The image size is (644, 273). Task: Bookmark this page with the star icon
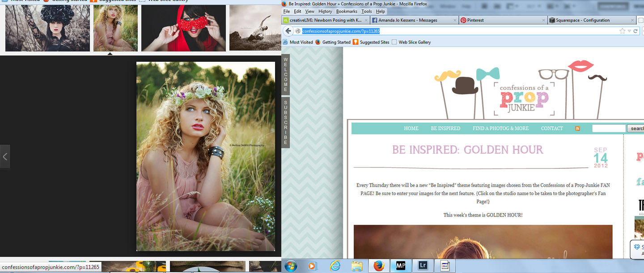click(x=623, y=31)
